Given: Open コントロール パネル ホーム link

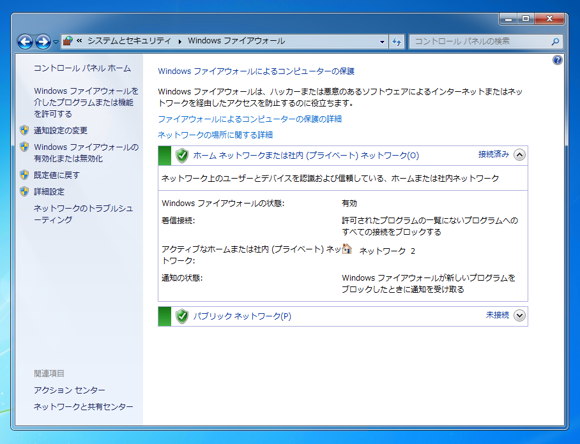Looking at the screenshot, I should click(82, 68).
